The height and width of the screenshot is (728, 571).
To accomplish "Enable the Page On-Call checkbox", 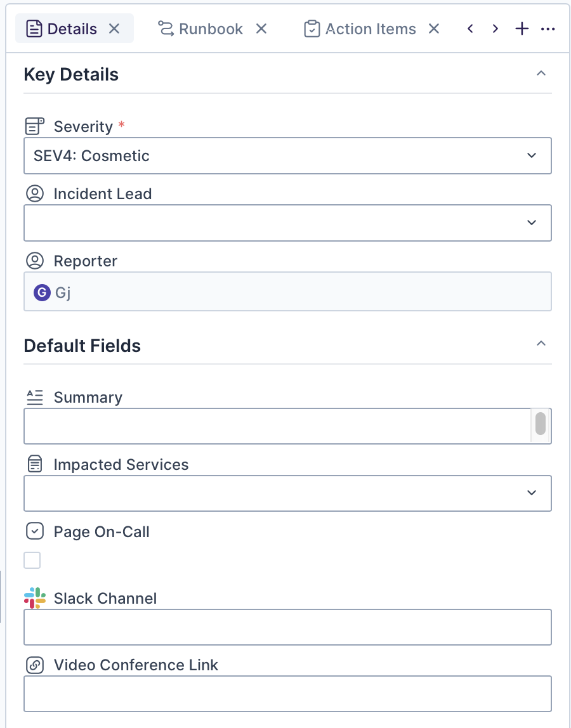I will [32, 561].
